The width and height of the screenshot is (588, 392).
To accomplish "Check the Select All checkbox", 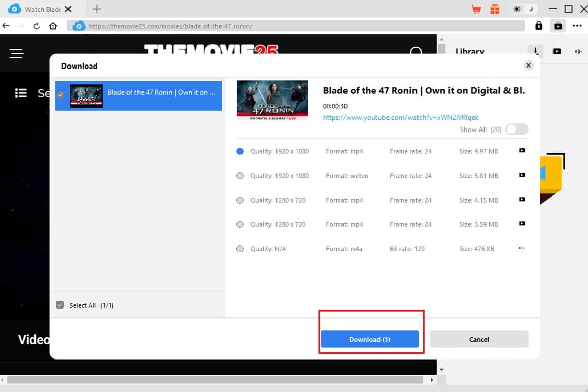I will [x=60, y=305].
